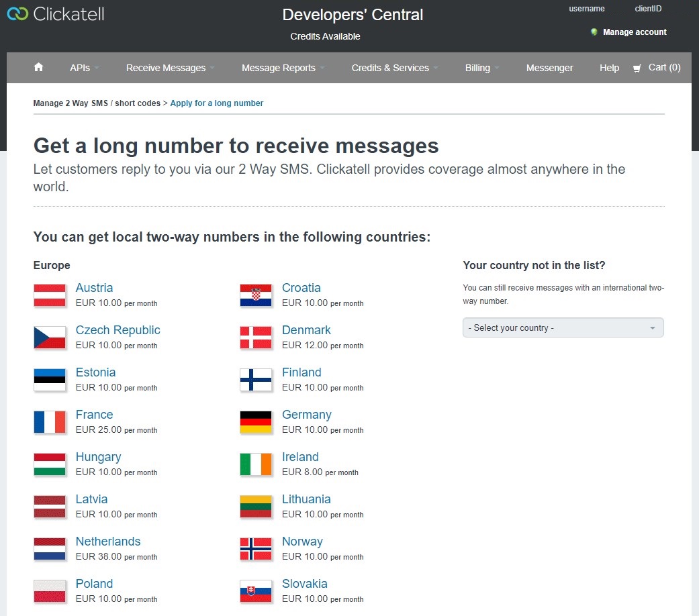Click the Austria flag icon
This screenshot has height=616, width=699.
(50, 295)
